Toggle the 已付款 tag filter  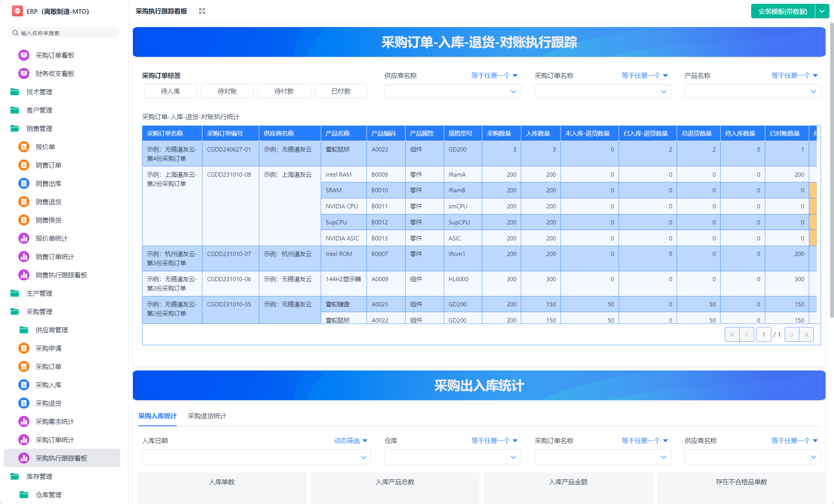(341, 91)
